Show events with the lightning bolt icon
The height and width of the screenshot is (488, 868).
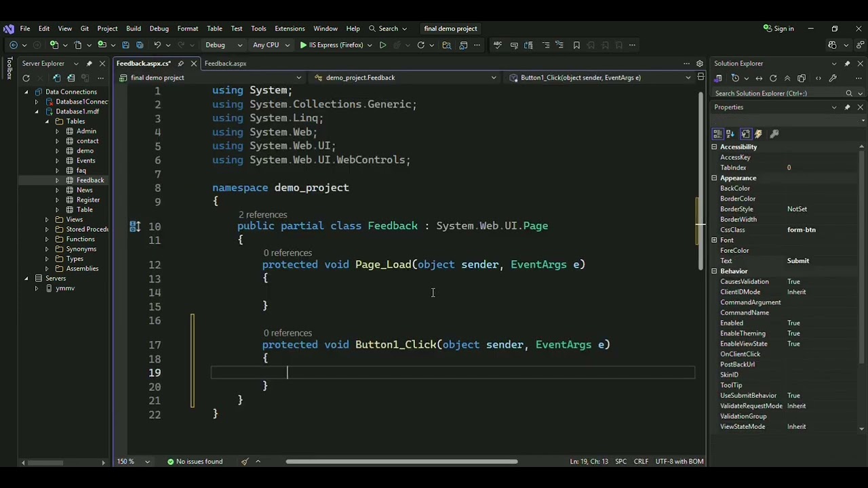click(758, 134)
